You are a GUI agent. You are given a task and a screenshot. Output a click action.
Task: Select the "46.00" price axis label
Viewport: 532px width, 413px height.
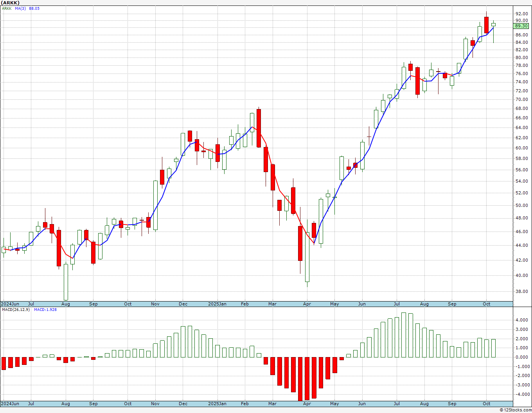click(521, 232)
